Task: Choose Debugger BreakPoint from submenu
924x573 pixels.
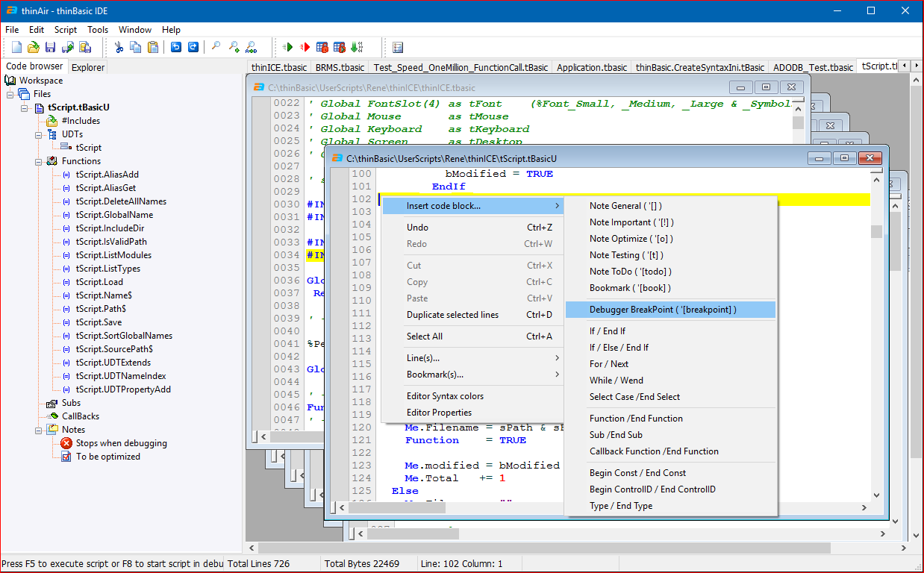Action: tap(663, 310)
